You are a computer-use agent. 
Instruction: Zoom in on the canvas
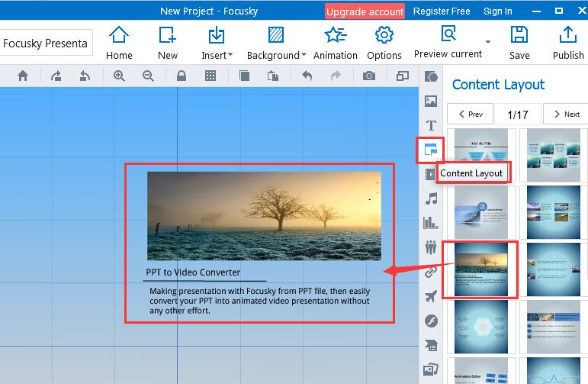119,76
